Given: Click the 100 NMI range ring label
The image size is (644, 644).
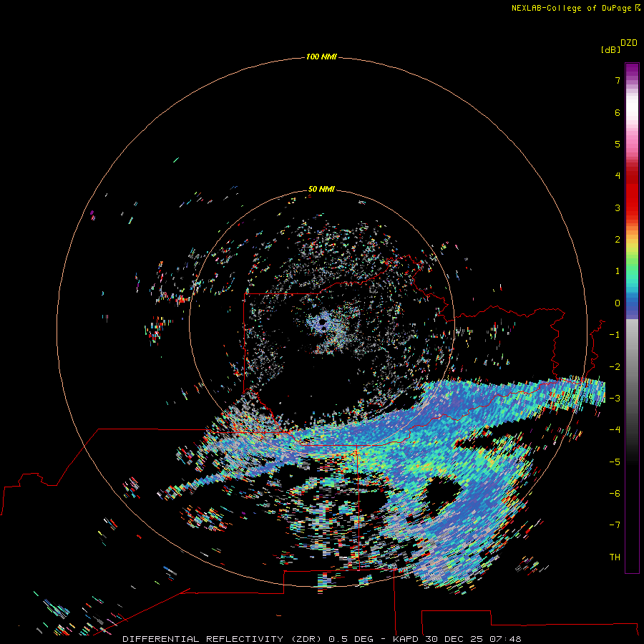Looking at the screenshot, I should pos(321,57).
